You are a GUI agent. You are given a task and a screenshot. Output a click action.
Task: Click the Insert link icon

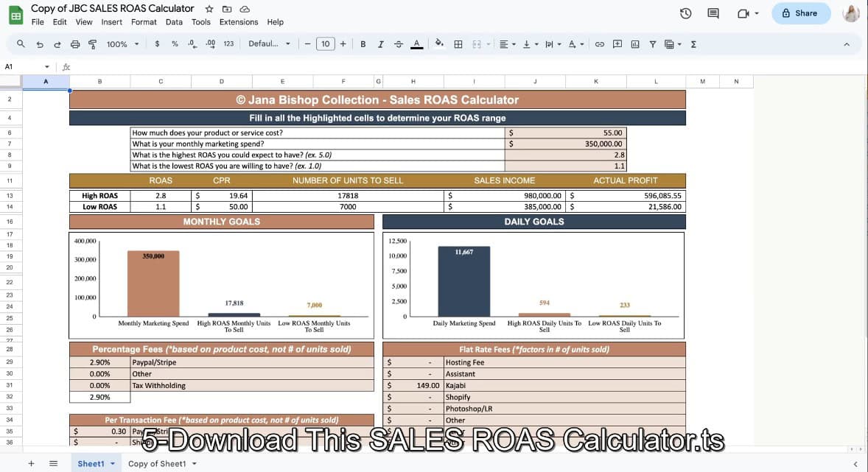[600, 44]
